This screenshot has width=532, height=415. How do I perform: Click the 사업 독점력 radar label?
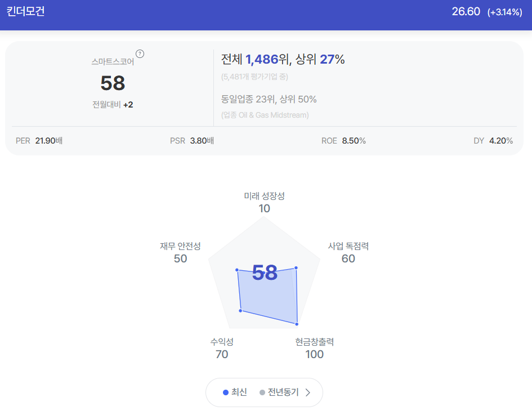coord(348,246)
